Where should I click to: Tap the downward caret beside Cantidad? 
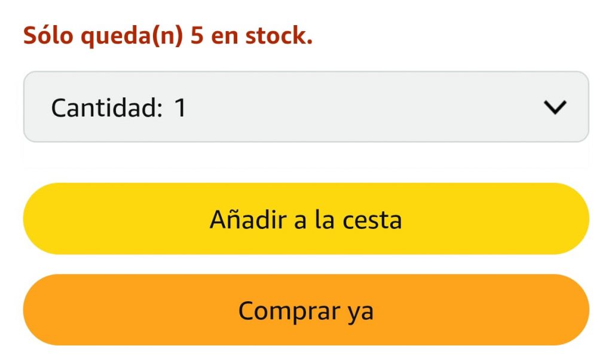click(555, 108)
